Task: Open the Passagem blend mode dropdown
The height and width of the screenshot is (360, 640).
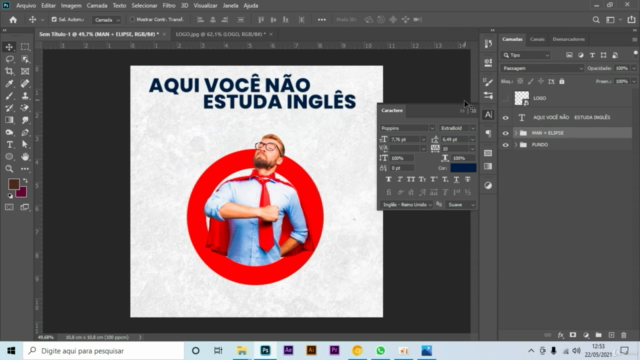Action: pos(542,68)
